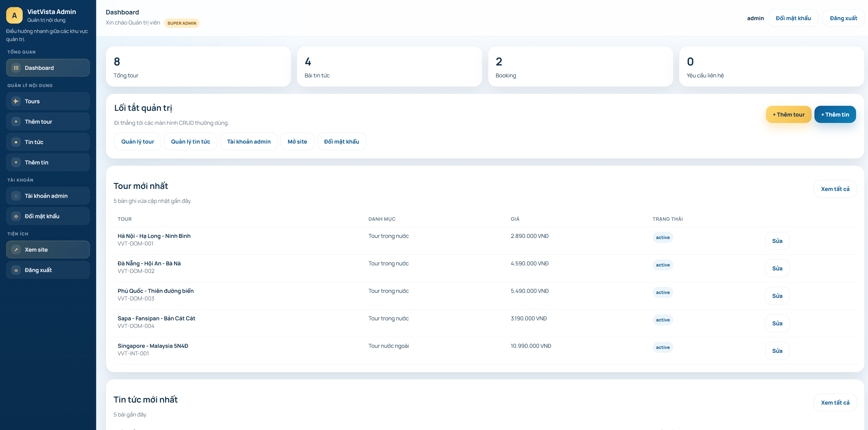Open Tài khoản admin sidebar item

click(x=48, y=196)
